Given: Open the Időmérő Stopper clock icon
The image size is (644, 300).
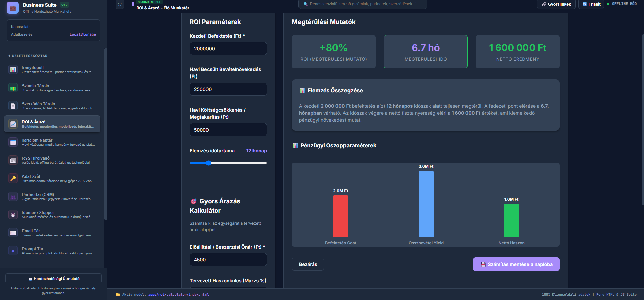Looking at the screenshot, I should click(13, 215).
